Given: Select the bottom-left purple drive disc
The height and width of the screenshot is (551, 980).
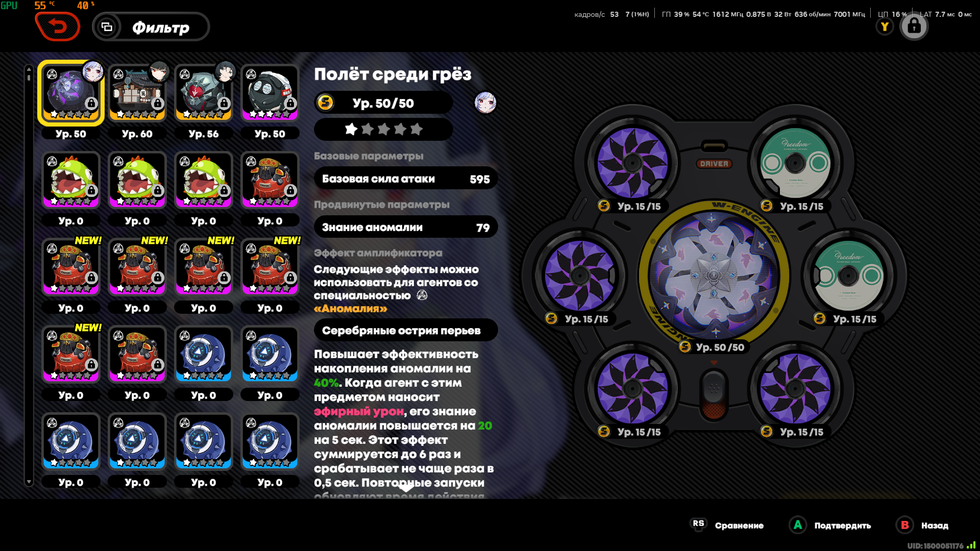Looking at the screenshot, I should click(632, 389).
